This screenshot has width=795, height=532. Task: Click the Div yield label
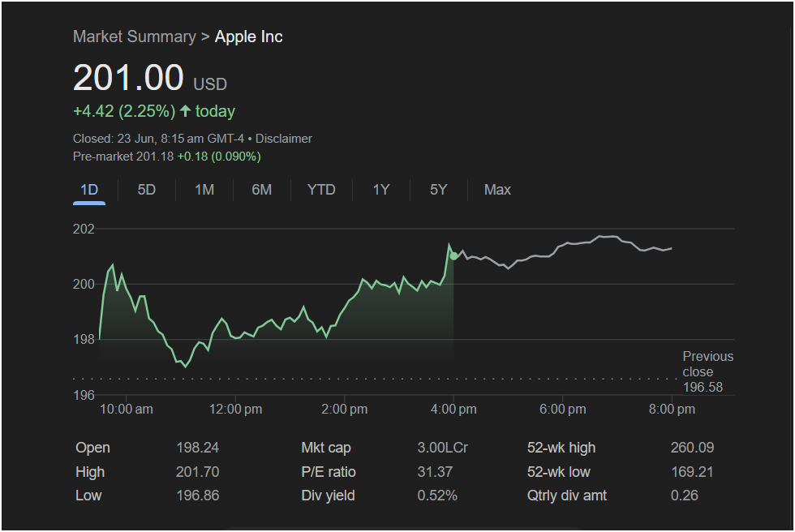[x=328, y=496]
